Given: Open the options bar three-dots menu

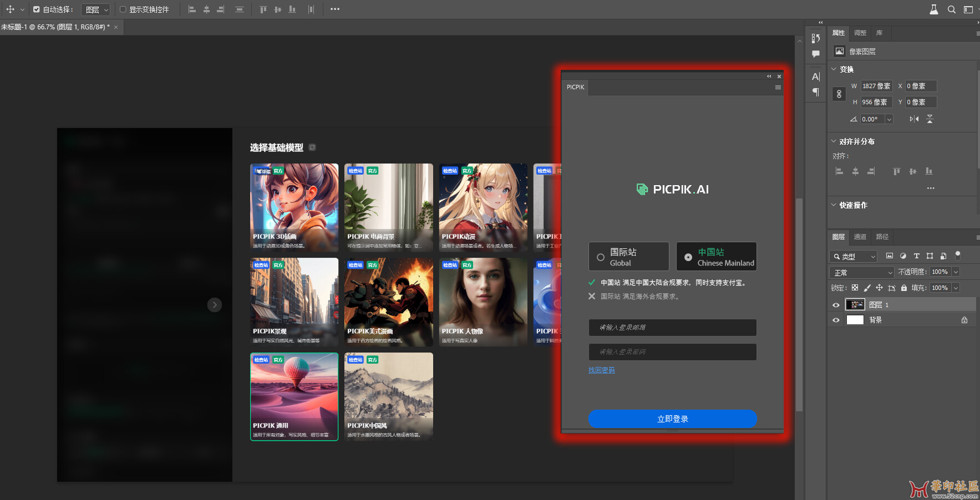Looking at the screenshot, I should point(335,9).
